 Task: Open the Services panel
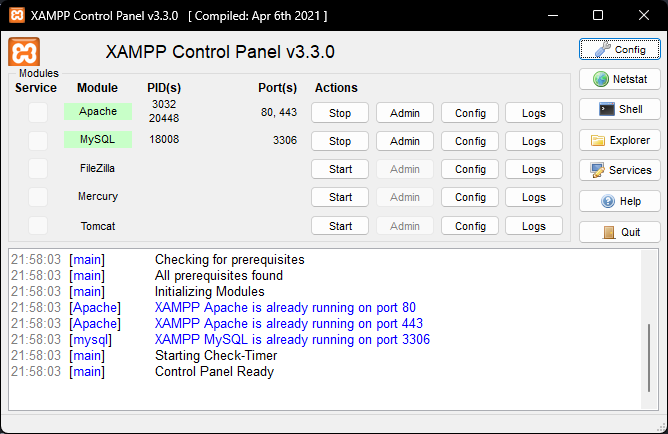point(619,170)
